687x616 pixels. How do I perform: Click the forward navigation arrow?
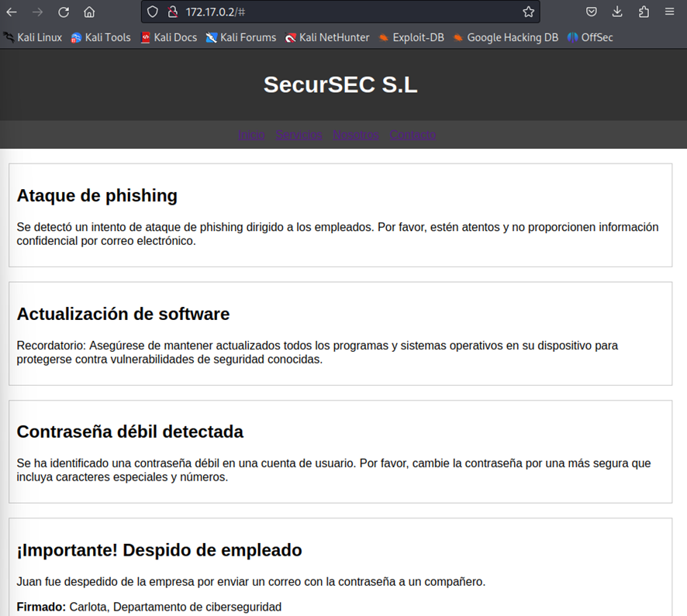point(37,12)
